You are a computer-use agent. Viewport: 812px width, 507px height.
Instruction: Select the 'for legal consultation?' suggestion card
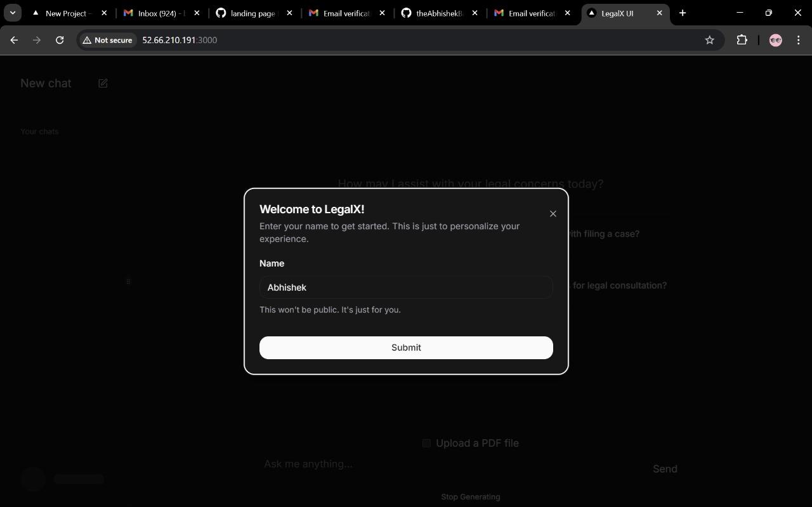620,286
